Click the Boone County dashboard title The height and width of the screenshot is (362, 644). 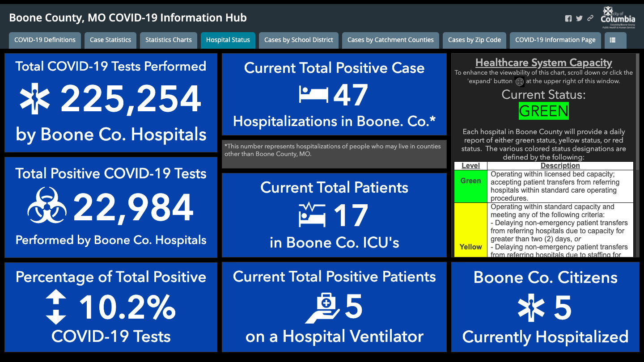tap(128, 18)
